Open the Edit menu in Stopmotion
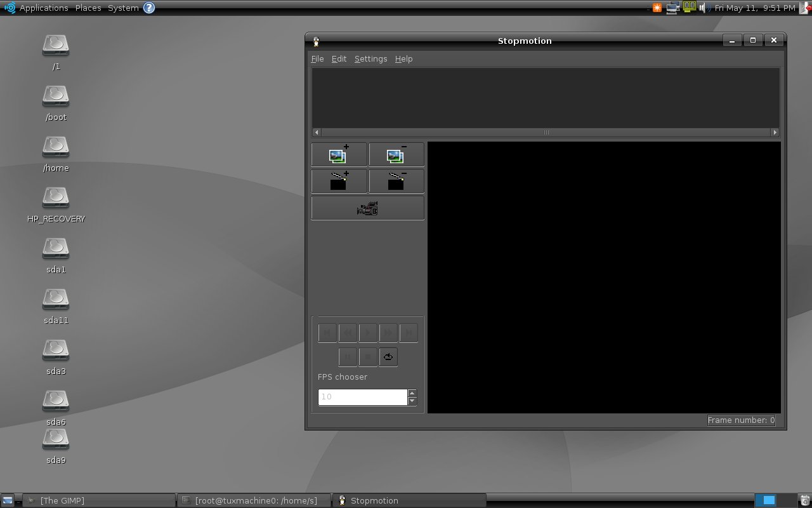812x508 pixels. pyautogui.click(x=339, y=59)
